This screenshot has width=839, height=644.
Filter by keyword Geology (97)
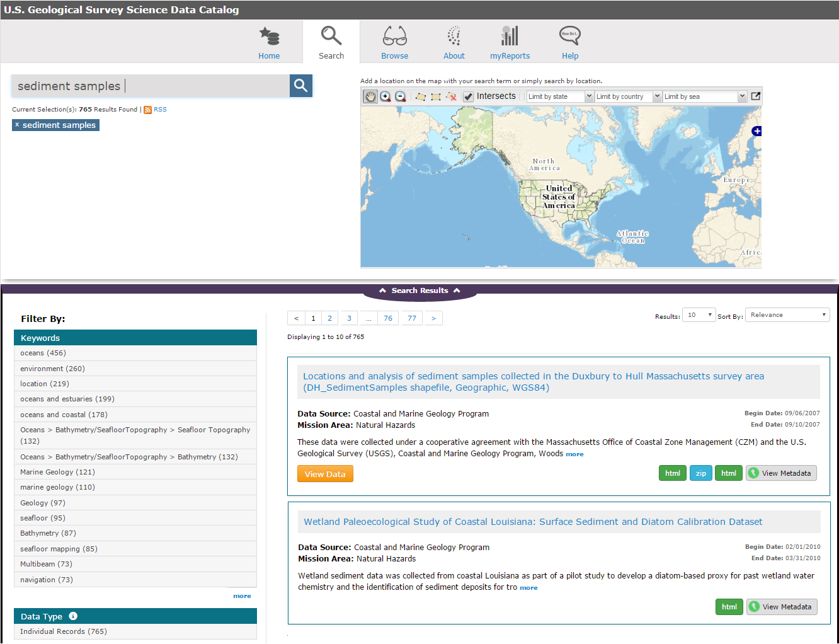click(135, 503)
